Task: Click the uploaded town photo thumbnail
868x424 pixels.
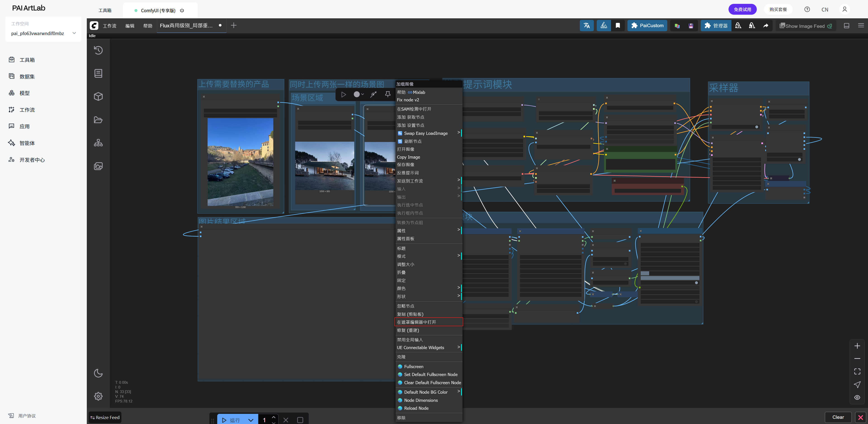Action: click(x=240, y=162)
